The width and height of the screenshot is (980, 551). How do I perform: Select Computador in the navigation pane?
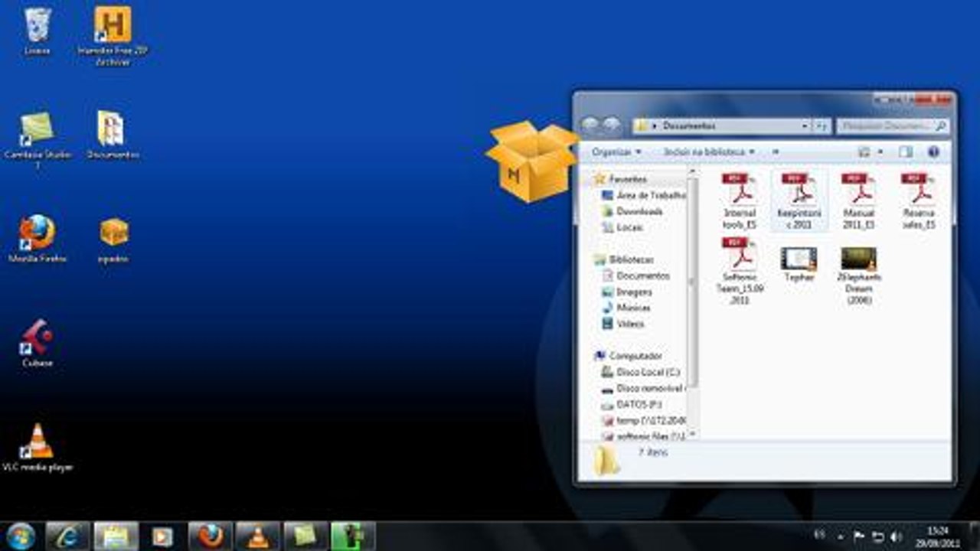point(629,356)
